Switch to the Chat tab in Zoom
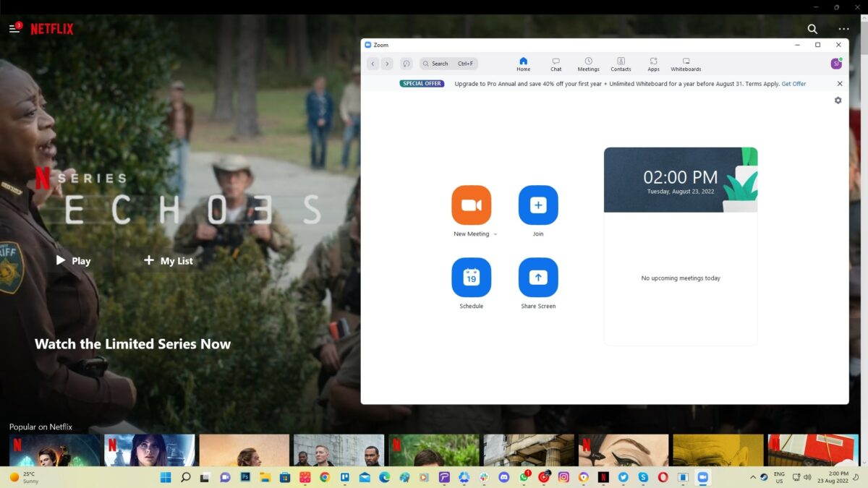 556,64
